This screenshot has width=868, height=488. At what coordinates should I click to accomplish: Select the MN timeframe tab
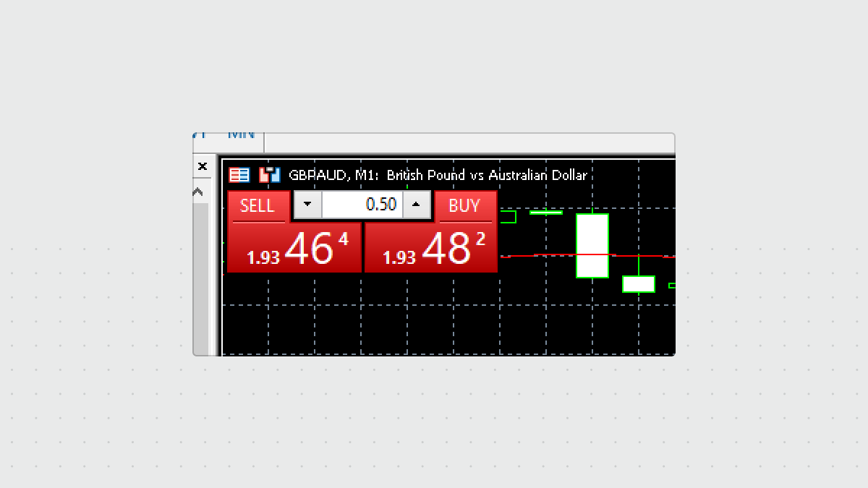[x=242, y=135]
